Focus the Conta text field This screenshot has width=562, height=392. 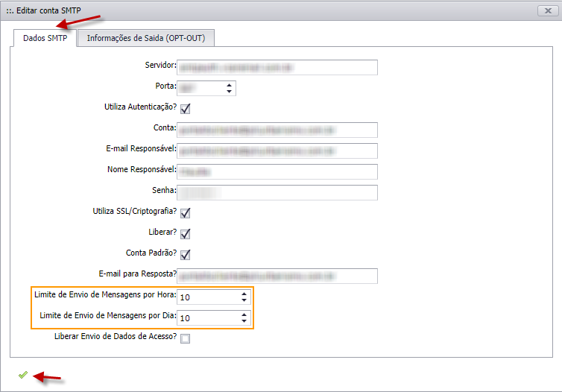click(x=277, y=130)
